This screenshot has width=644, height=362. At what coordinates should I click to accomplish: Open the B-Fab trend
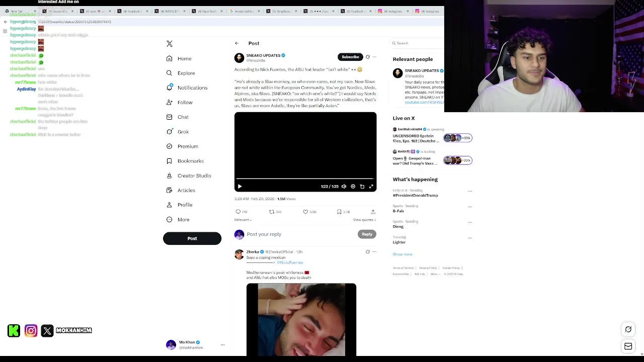tap(398, 211)
